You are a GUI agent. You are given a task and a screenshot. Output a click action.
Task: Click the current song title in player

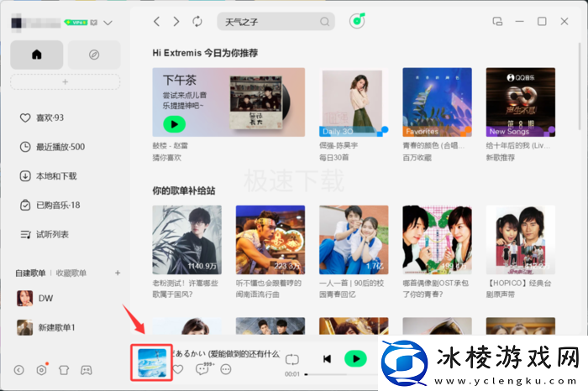pyautogui.click(x=226, y=353)
